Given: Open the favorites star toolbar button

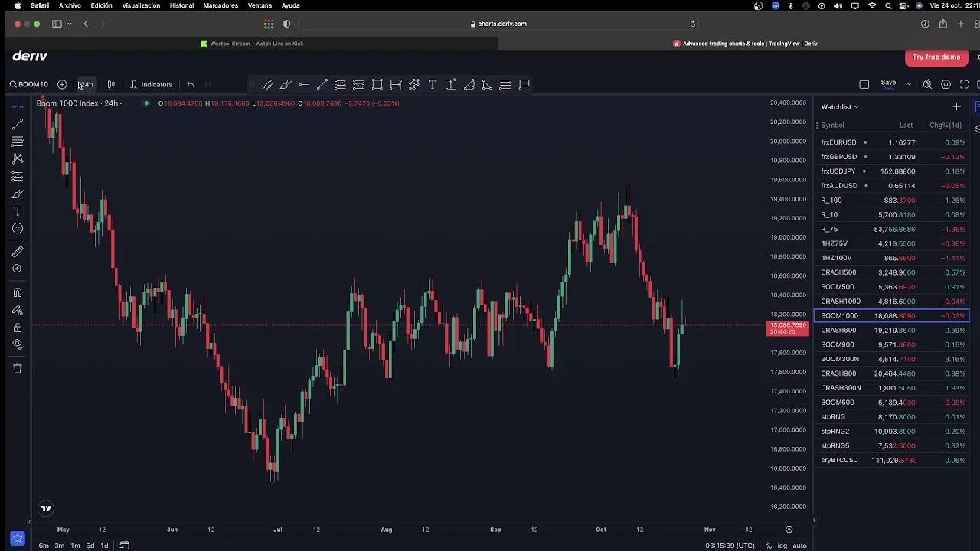Looking at the screenshot, I should [x=18, y=539].
